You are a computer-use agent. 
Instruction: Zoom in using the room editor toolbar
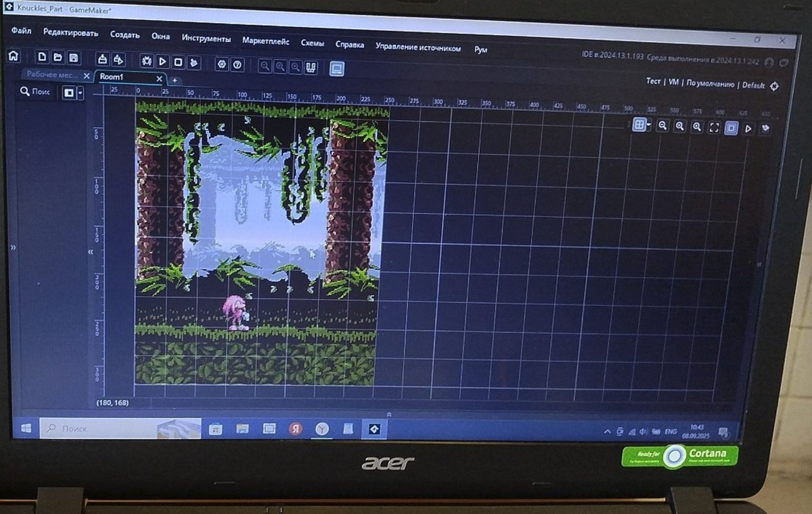697,127
